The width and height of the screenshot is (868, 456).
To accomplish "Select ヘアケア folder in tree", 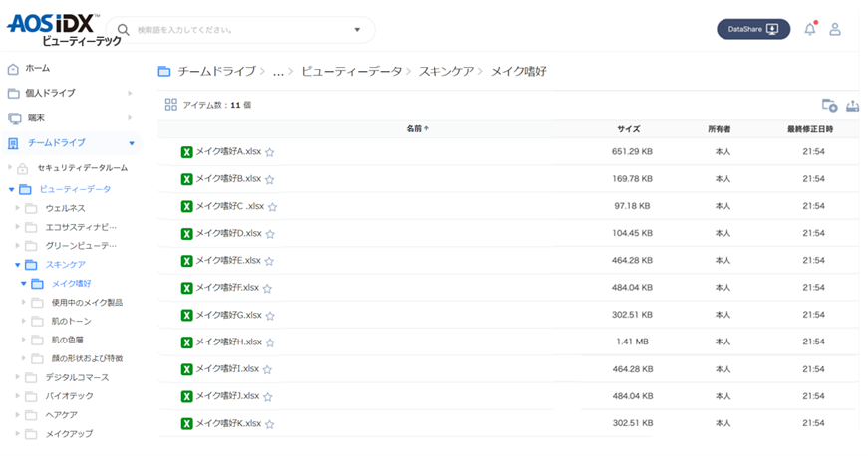I will coord(61,415).
